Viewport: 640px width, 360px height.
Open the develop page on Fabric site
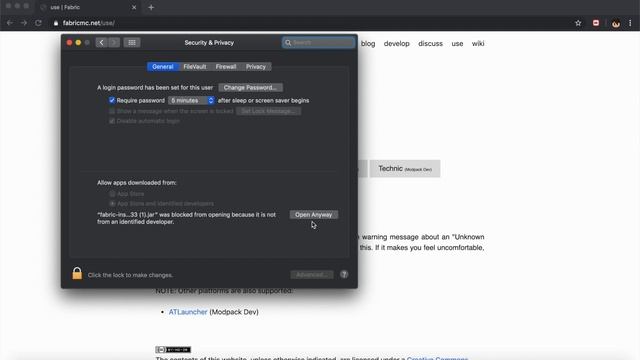point(396,44)
